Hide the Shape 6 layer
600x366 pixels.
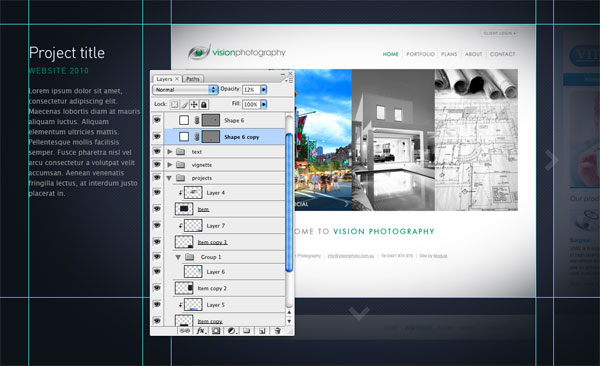(x=157, y=120)
